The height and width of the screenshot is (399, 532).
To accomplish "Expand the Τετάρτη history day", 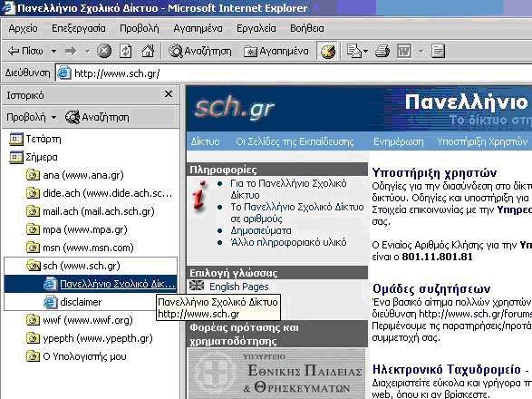I will (35, 139).
